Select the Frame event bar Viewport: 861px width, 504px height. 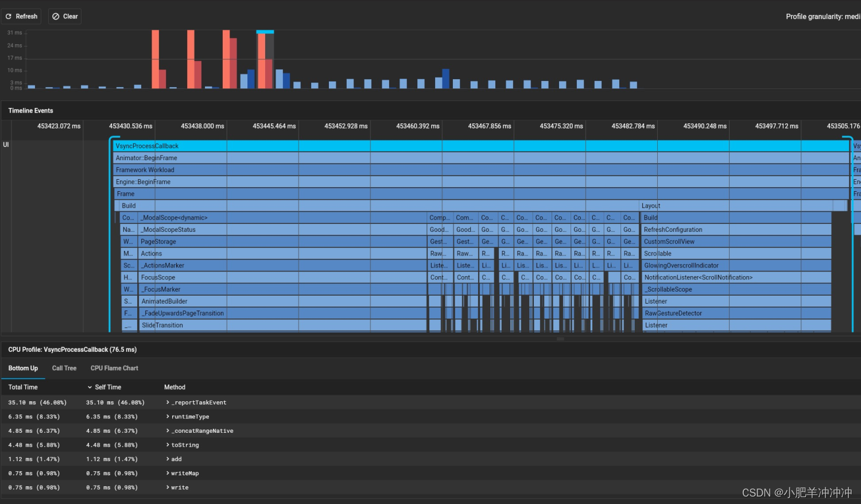click(481, 194)
